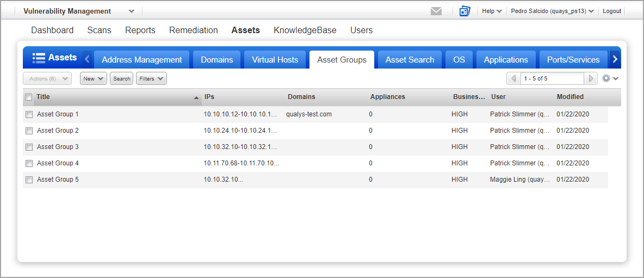
Task: Select the Assets main menu
Action: coord(246,30)
